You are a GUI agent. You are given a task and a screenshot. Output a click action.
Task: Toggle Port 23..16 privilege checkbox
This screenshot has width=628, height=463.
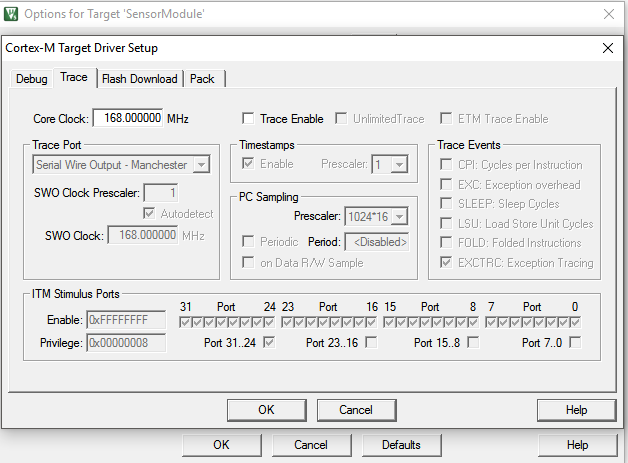click(x=371, y=342)
